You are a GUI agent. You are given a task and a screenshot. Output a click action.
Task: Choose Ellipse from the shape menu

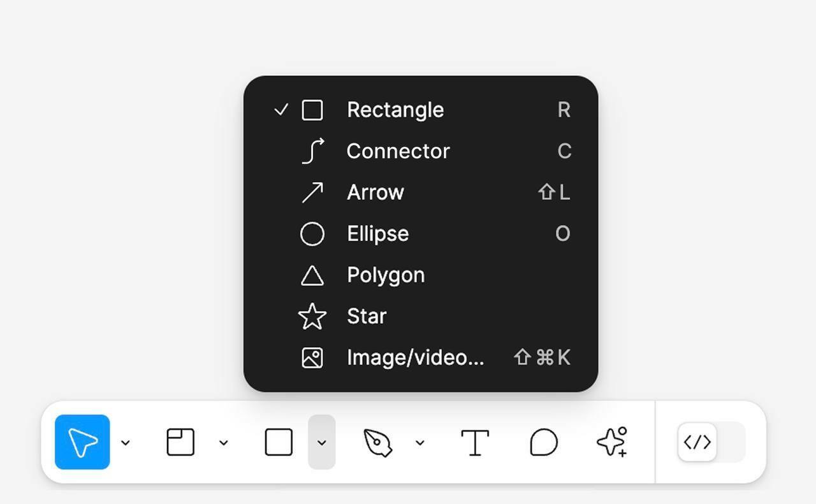coord(421,234)
